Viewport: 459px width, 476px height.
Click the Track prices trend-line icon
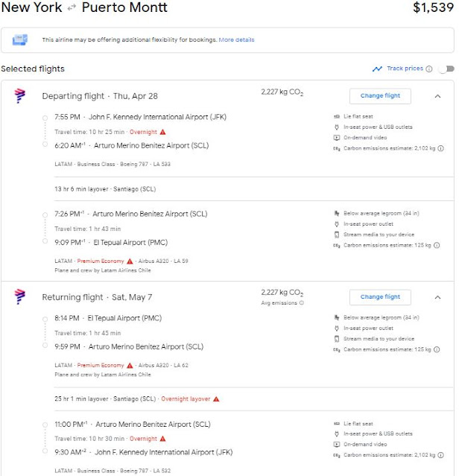[x=377, y=69]
